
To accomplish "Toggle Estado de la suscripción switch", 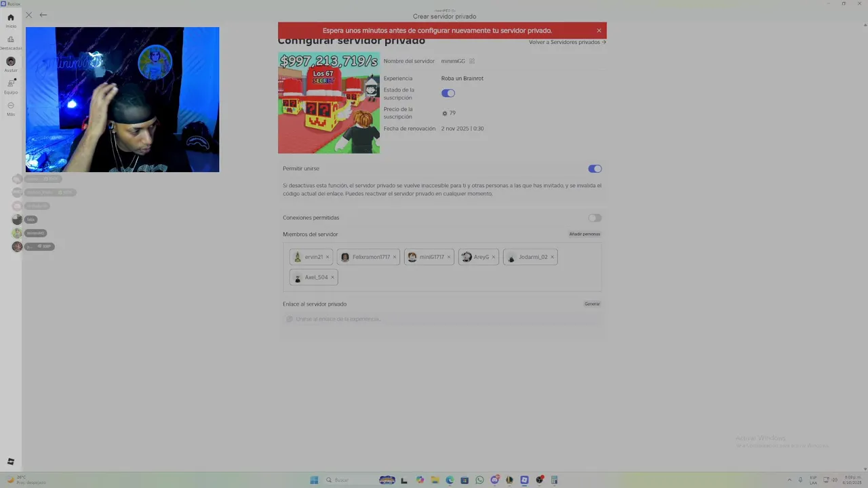I will point(448,94).
